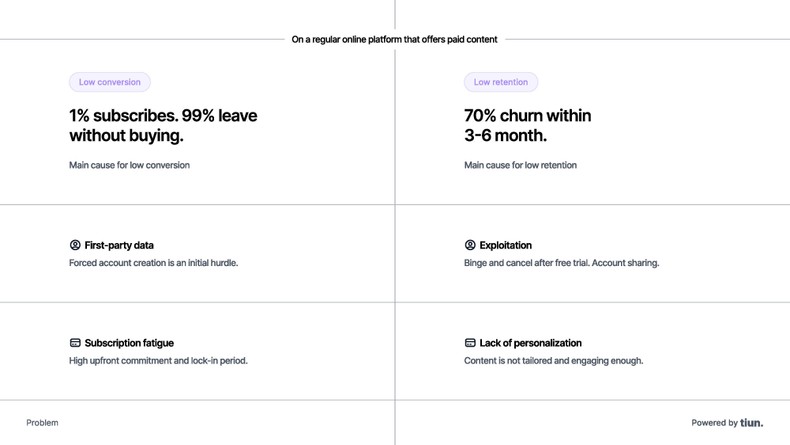The image size is (790, 445).
Task: Click the First-party data heading
Action: [119, 245]
